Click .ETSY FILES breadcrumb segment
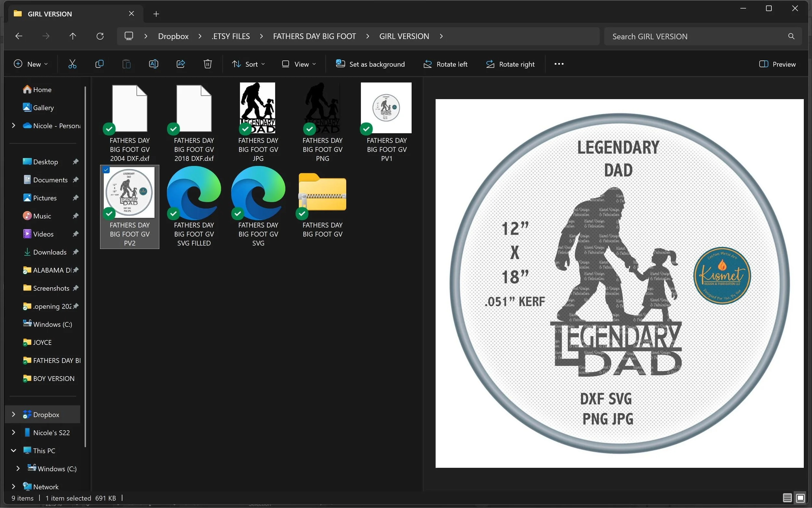Image resolution: width=812 pixels, height=508 pixels. click(231, 36)
